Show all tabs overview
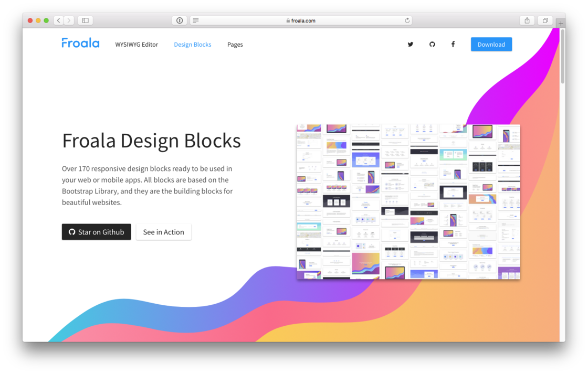The image size is (588, 374). 545,20
